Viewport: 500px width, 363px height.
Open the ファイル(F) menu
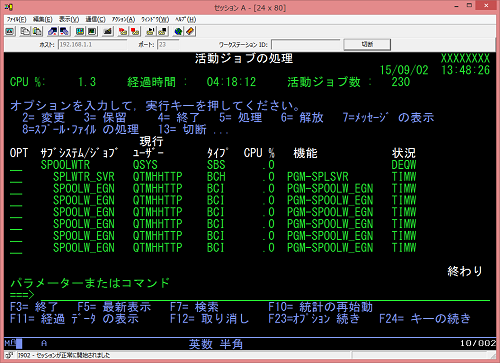[16, 19]
